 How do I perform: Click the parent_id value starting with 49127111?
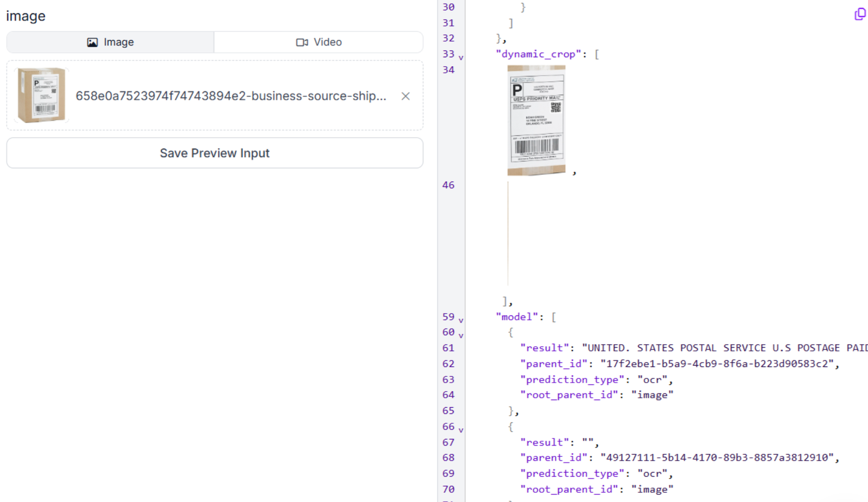716,457
